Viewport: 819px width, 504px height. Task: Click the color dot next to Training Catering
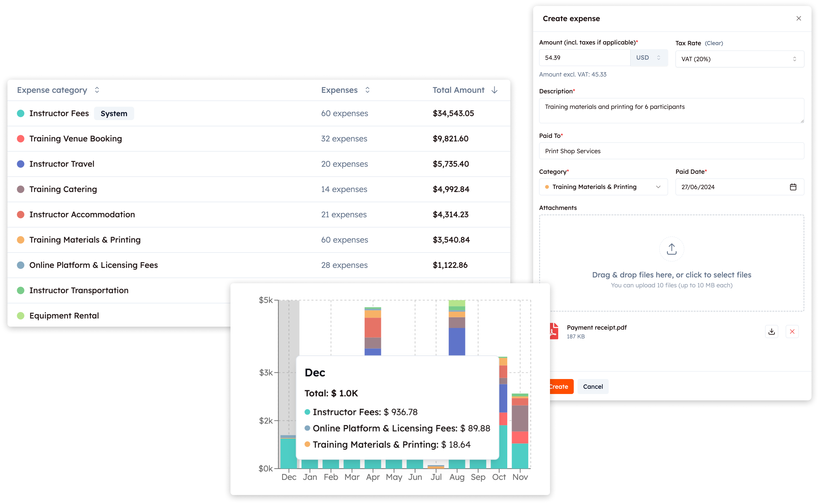tap(21, 189)
